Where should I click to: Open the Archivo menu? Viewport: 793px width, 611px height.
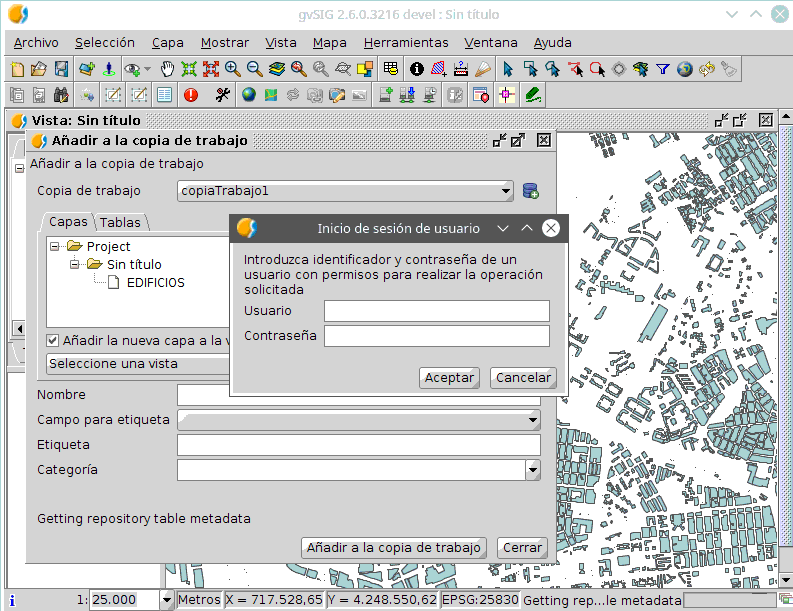tap(36, 43)
